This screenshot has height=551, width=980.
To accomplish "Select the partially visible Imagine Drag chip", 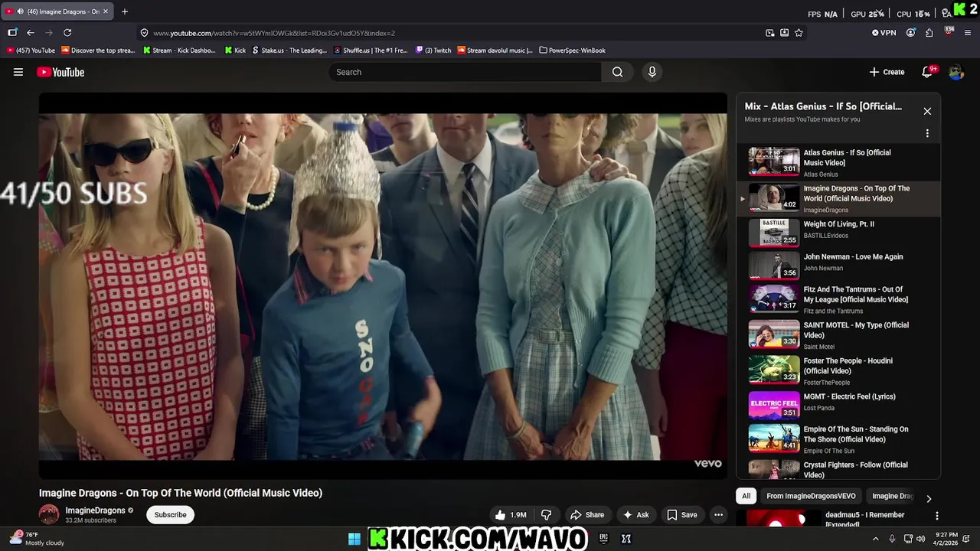I will (892, 496).
